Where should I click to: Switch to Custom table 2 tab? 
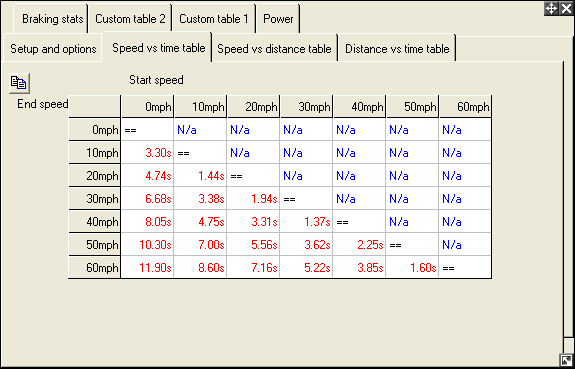coord(130,19)
